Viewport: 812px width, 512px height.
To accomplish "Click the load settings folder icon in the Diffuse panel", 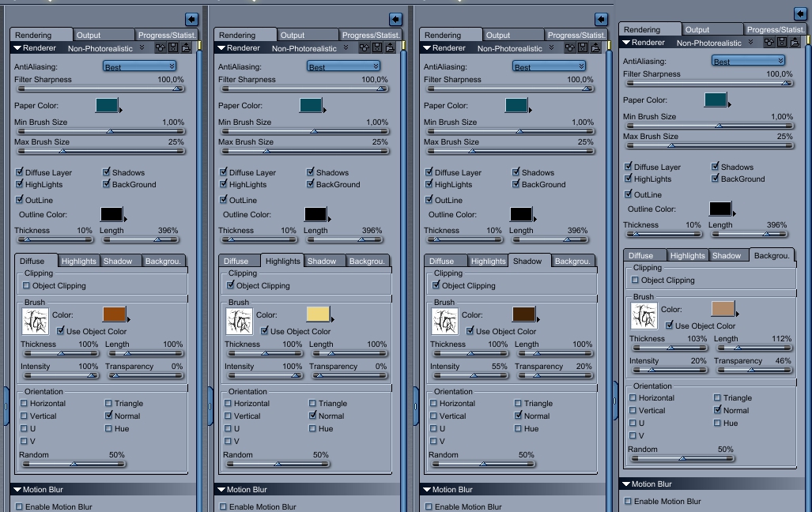I will pos(186,47).
